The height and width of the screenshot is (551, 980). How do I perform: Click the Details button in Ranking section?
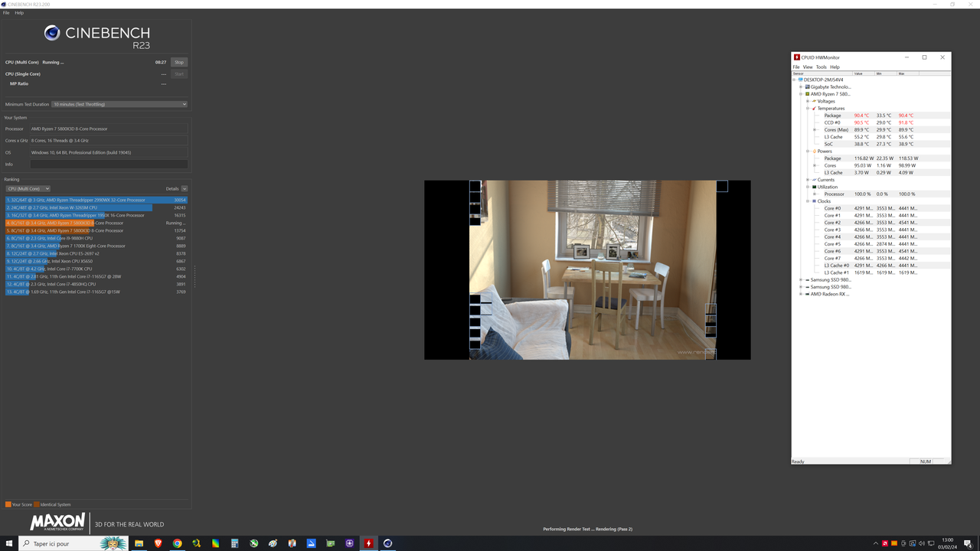click(173, 188)
